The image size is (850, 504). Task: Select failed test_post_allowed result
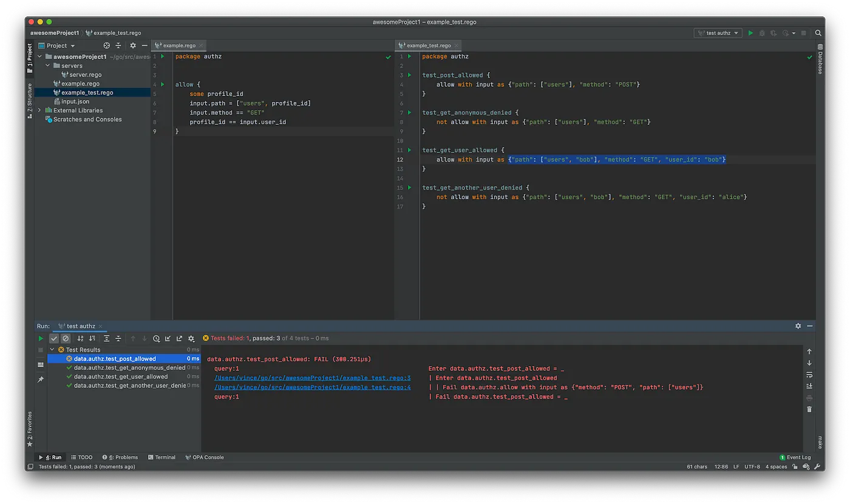[x=124, y=359]
